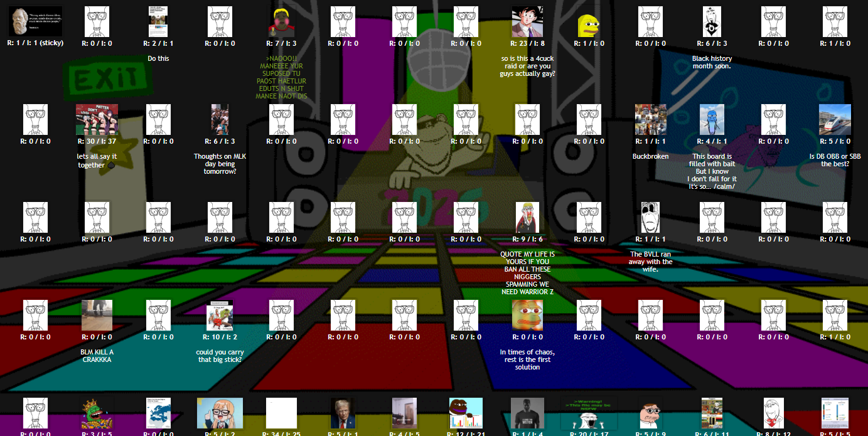Click the 'Do this' thread text

tap(158, 58)
